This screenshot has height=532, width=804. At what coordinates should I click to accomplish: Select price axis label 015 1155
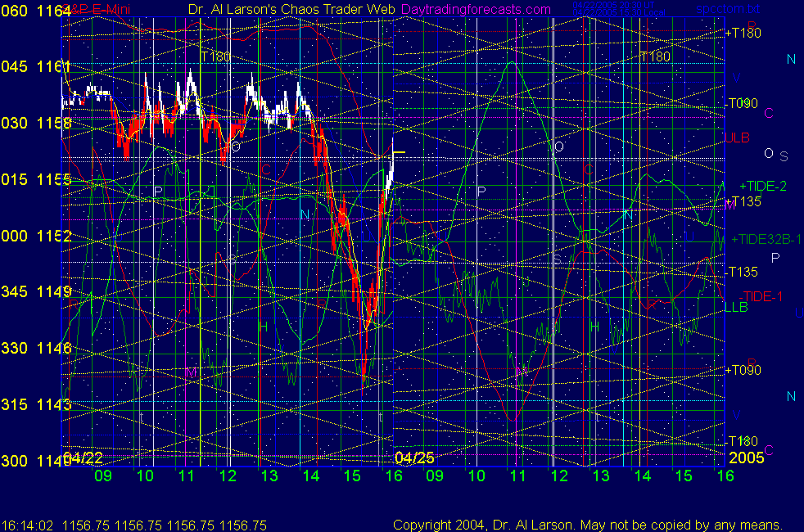point(35,179)
